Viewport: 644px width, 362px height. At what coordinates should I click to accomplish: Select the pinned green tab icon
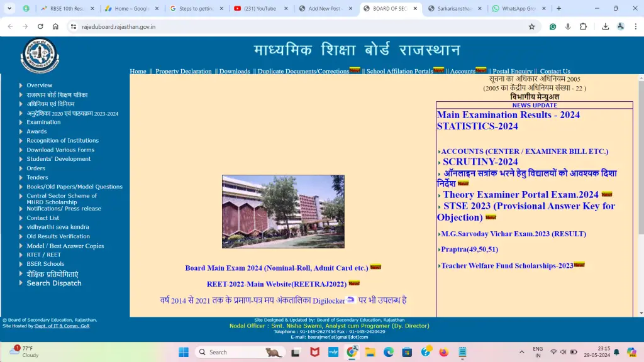tap(26, 8)
